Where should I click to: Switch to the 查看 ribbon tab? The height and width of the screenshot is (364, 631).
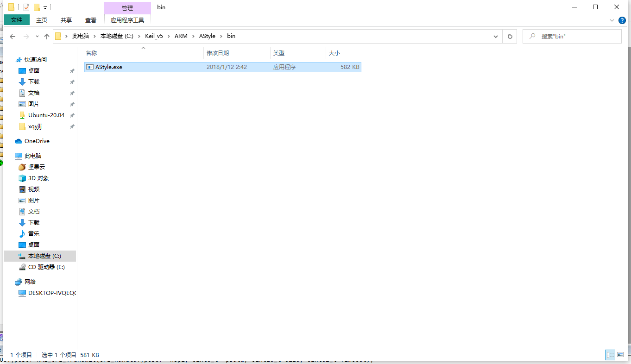[x=91, y=20]
